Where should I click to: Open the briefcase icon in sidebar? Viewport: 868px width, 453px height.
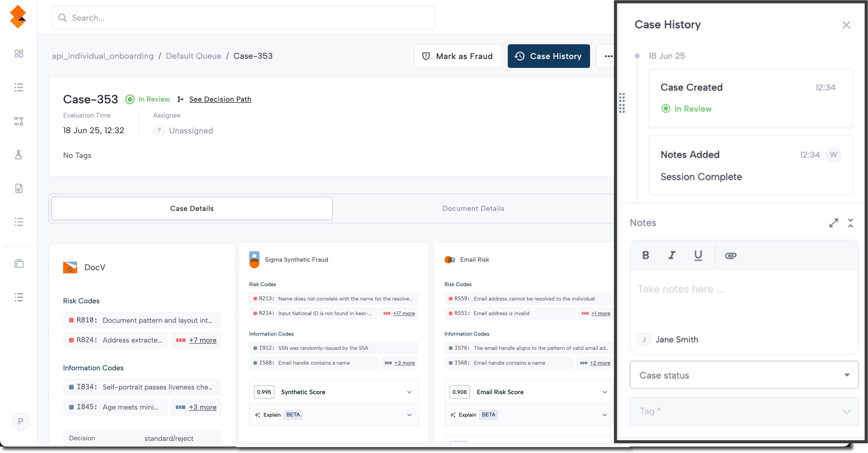click(x=19, y=264)
